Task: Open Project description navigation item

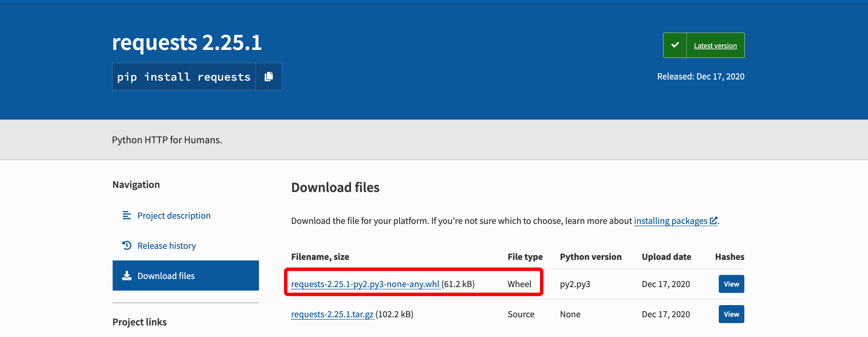Action: tap(174, 215)
